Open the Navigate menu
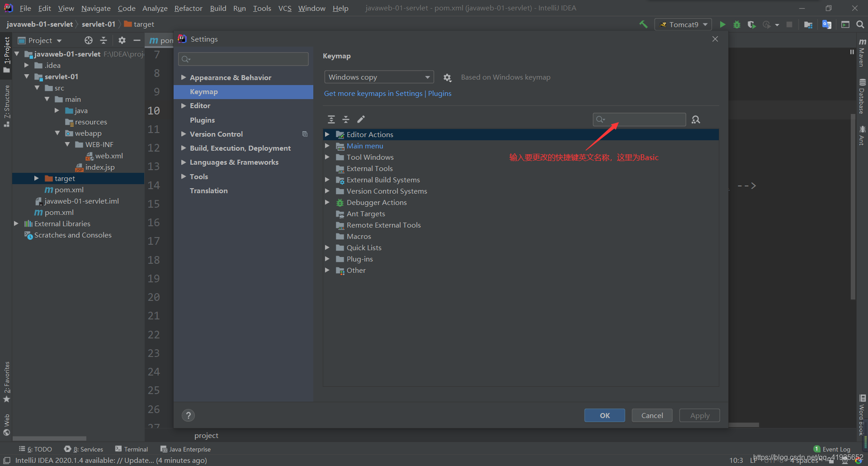The height and width of the screenshot is (466, 868). pyautogui.click(x=96, y=8)
